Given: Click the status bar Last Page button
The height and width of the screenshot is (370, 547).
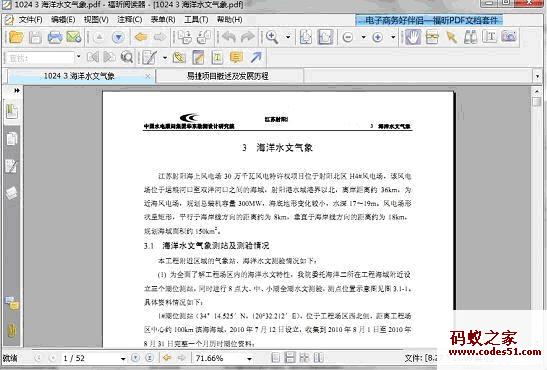Looking at the screenshot, I should (x=149, y=358).
